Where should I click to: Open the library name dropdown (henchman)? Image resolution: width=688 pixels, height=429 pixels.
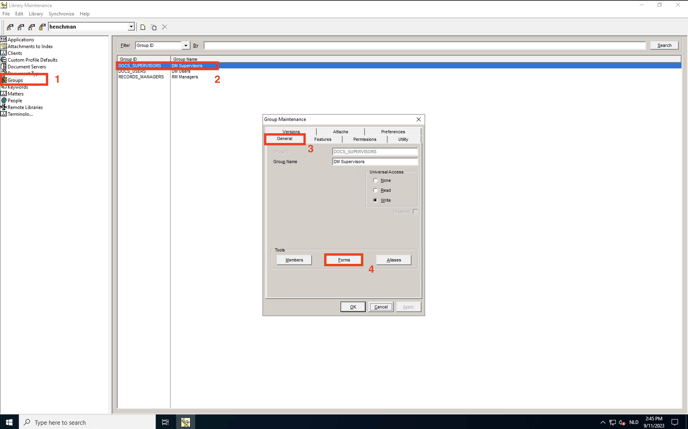click(131, 27)
